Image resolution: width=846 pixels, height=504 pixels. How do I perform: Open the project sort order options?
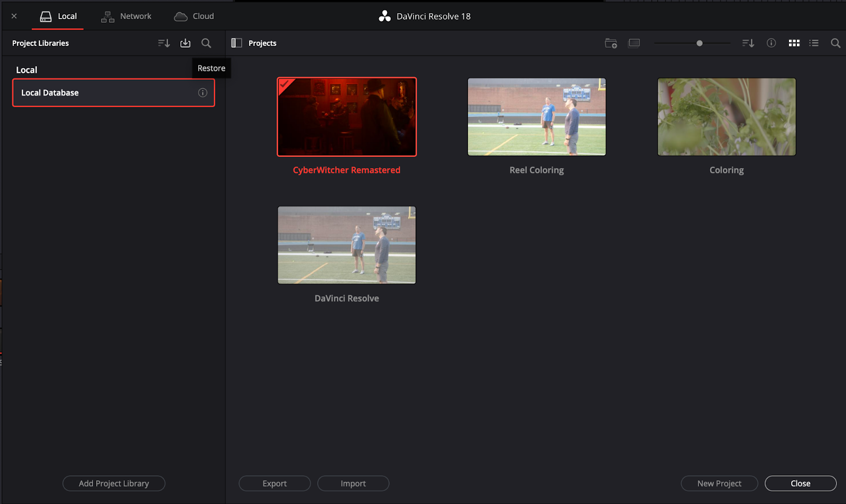748,43
